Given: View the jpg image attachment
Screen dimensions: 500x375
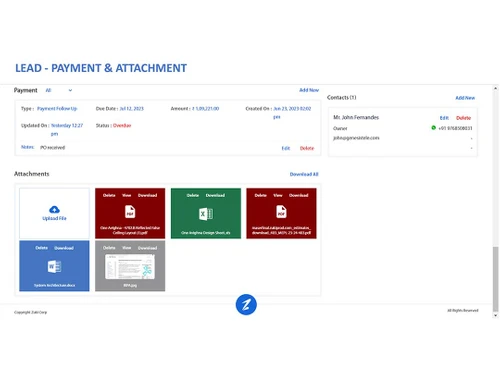Looking at the screenshot, I should [x=127, y=248].
